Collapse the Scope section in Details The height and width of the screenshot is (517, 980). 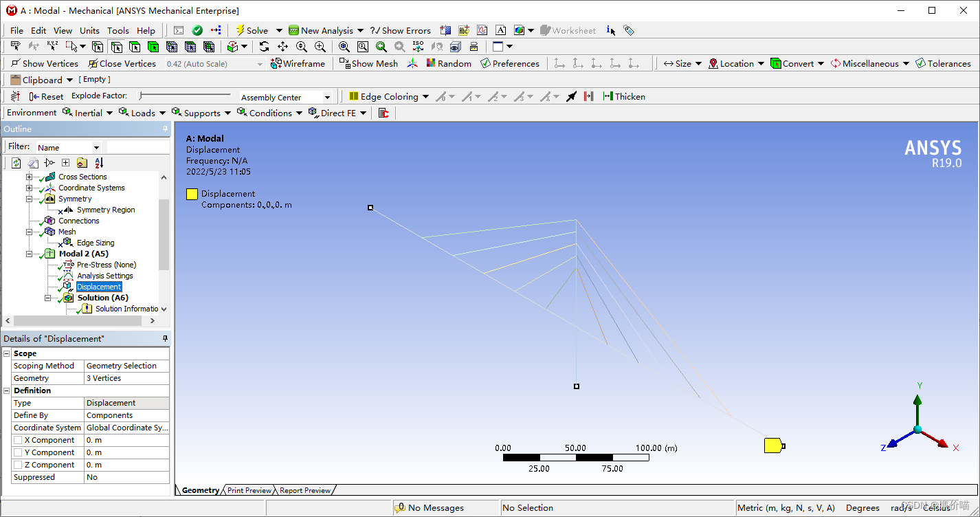[7, 353]
